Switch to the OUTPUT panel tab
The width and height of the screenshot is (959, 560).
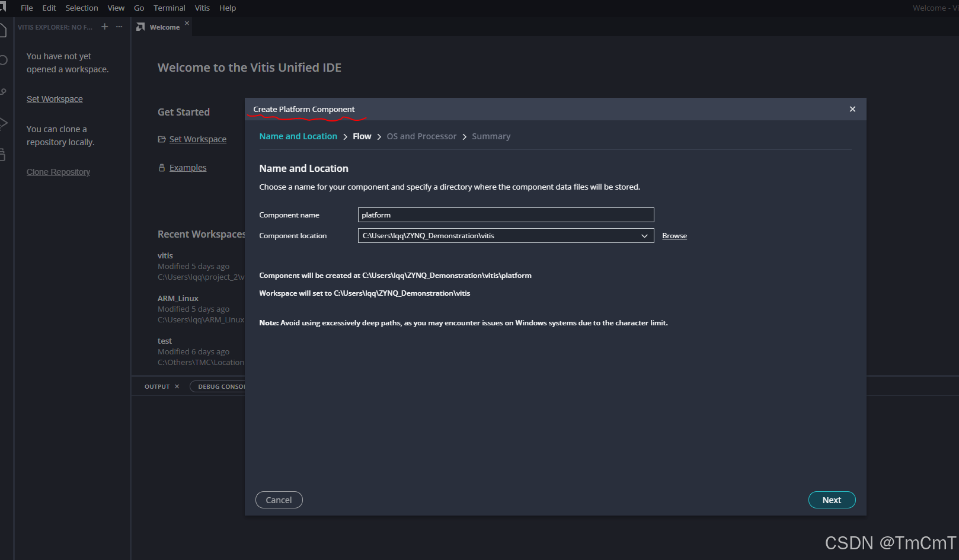[x=157, y=386]
